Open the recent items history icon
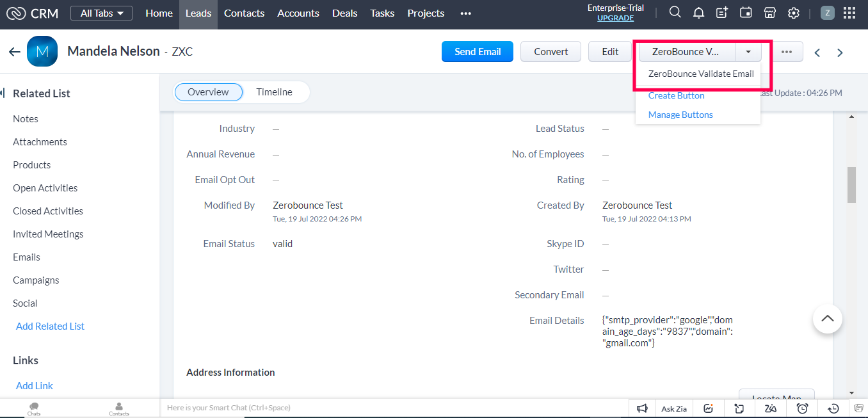Viewport: 868px width, 418px height. (833, 408)
